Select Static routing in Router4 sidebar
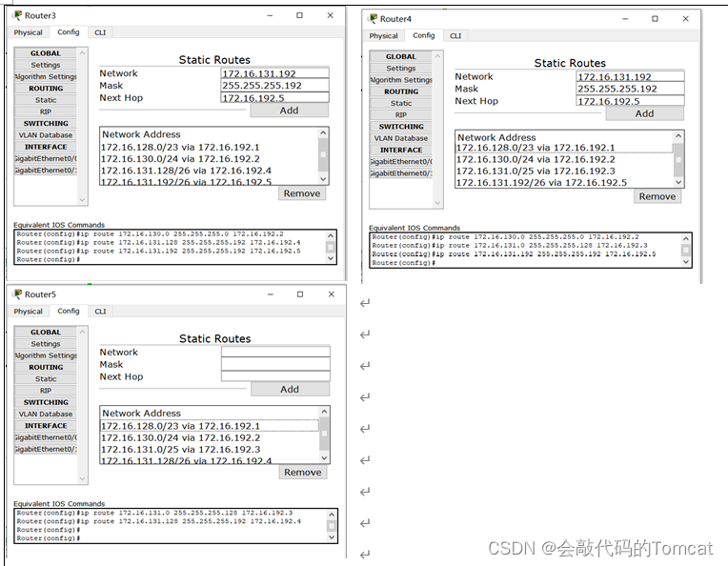 [x=401, y=103]
